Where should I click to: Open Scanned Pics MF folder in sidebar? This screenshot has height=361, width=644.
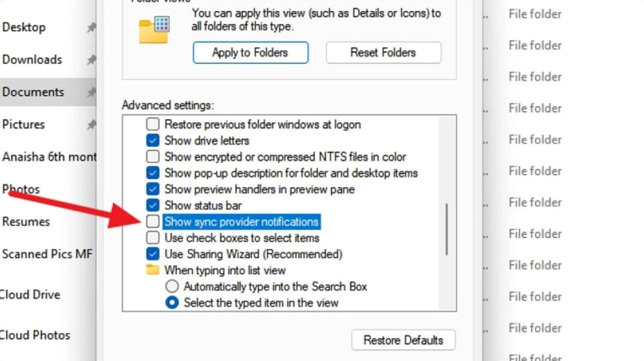47,254
